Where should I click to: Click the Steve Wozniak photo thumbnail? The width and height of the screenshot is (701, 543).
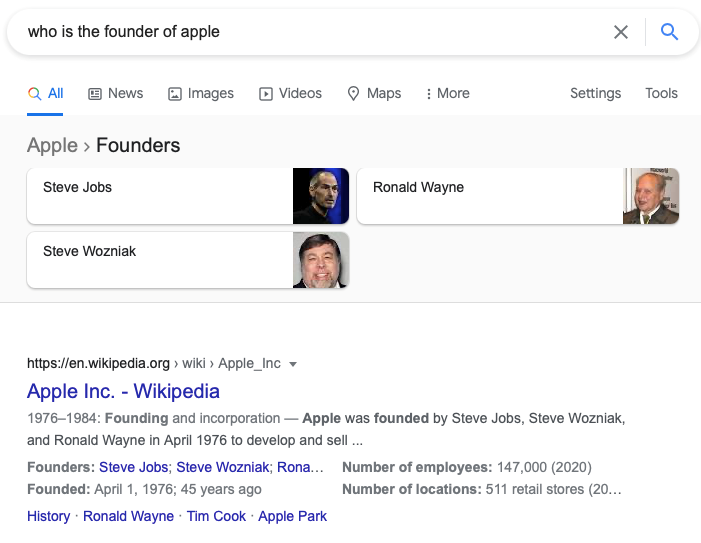(x=321, y=260)
